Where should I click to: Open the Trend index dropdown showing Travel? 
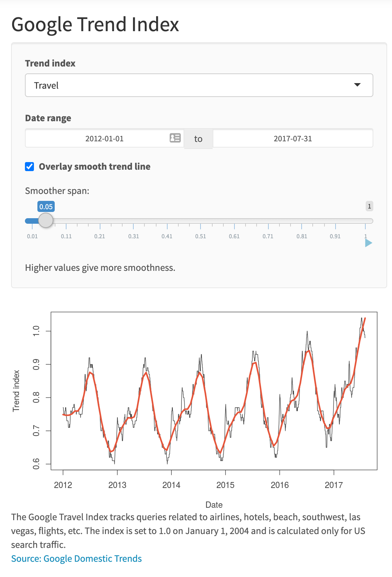click(x=199, y=85)
